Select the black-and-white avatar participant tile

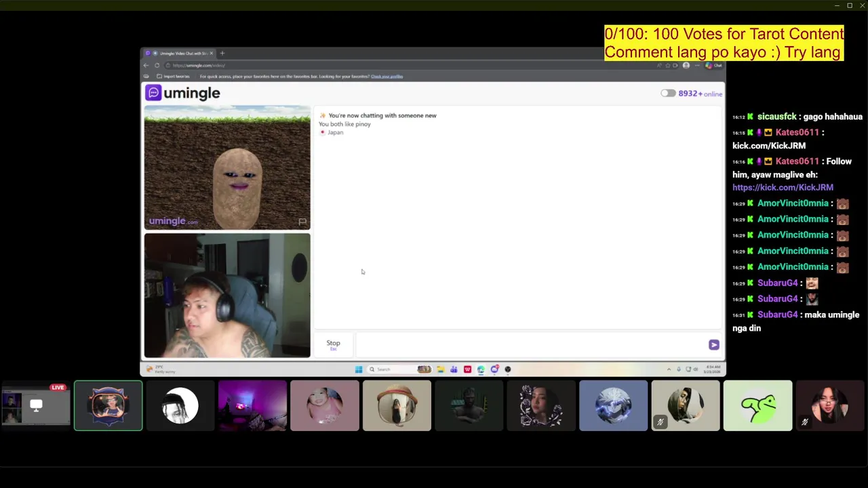click(180, 405)
